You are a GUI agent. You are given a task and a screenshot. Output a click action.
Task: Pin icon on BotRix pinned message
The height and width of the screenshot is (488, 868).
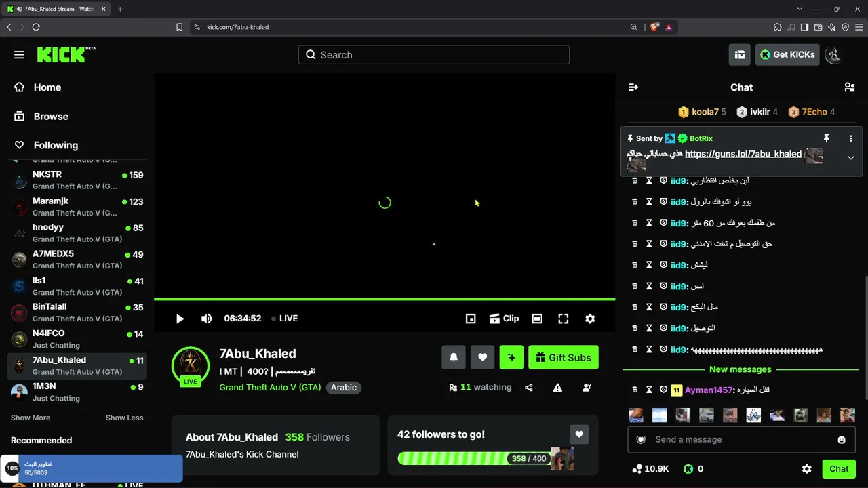tap(826, 138)
